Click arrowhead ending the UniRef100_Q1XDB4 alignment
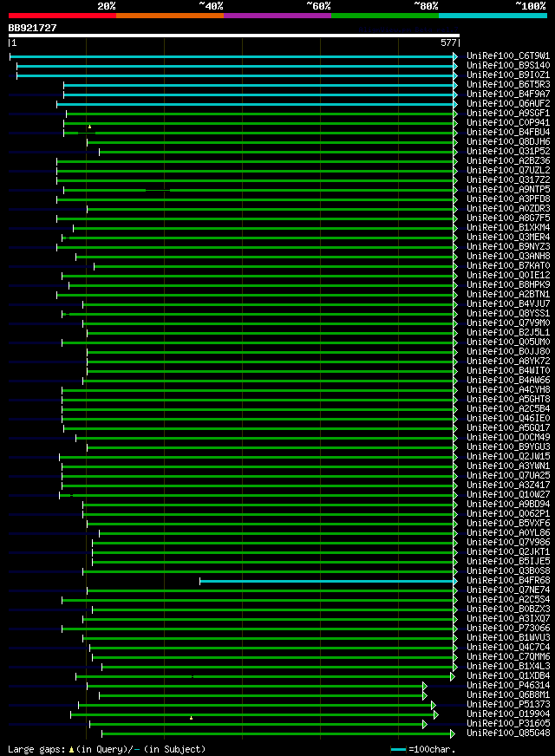Viewport: 555px width, 756px height. point(453,676)
